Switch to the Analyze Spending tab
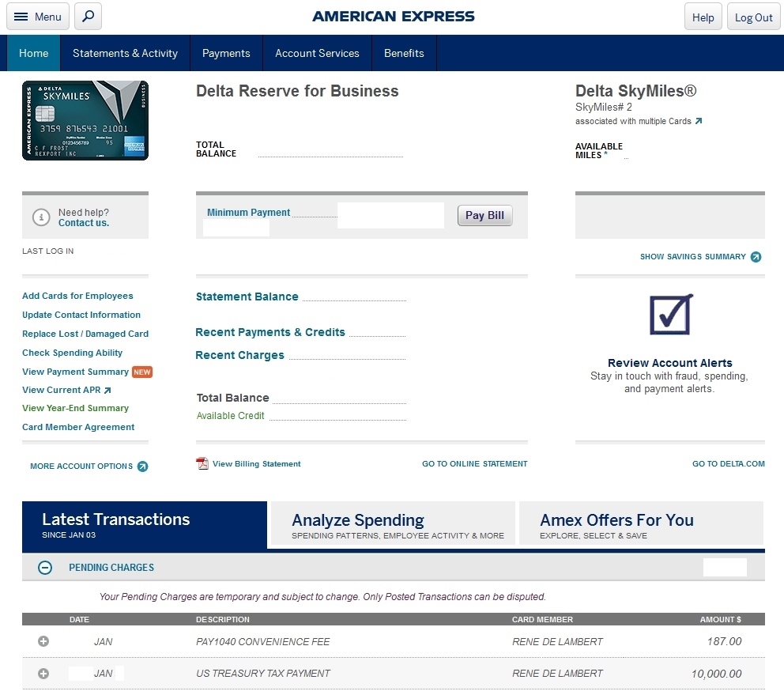 tap(393, 525)
